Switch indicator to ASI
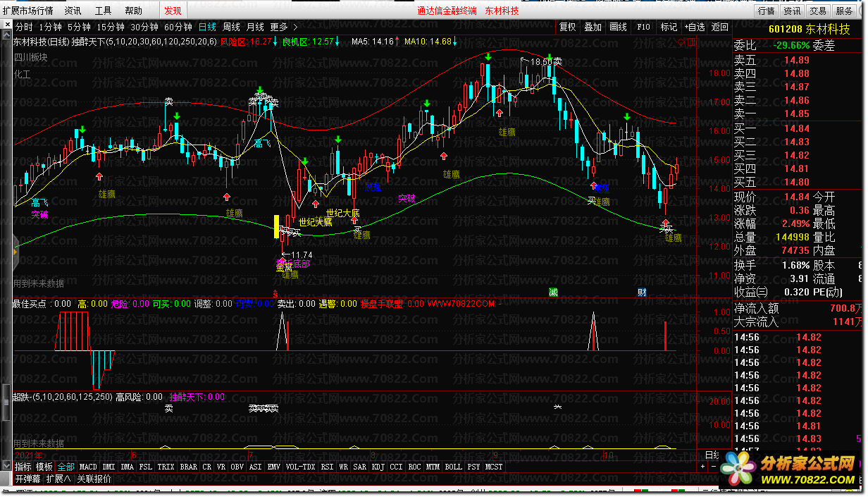 255,467
